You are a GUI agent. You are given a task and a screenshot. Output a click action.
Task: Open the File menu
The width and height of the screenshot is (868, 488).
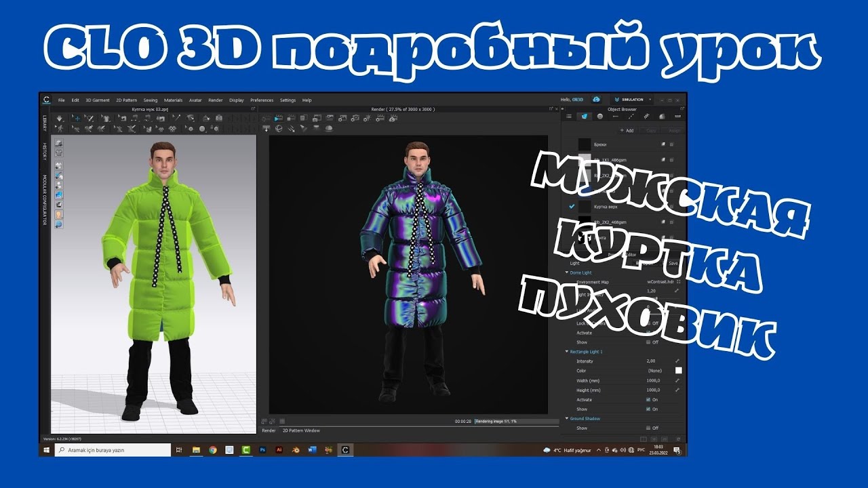tap(61, 100)
